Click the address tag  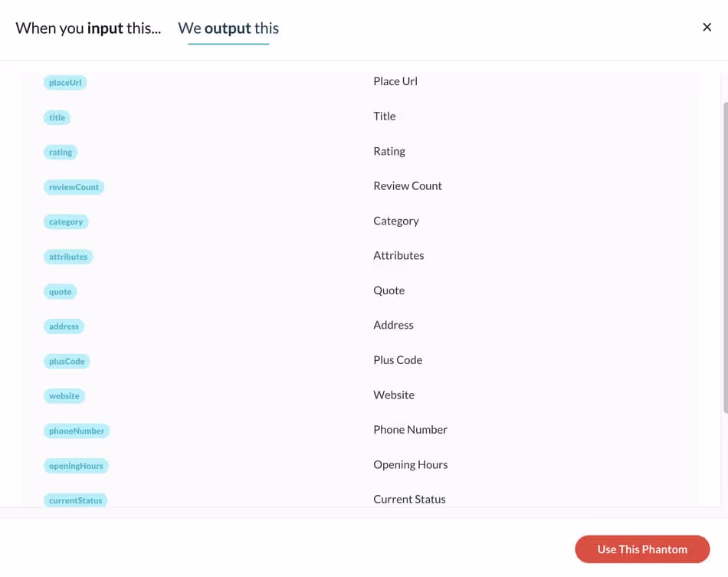pyautogui.click(x=64, y=326)
